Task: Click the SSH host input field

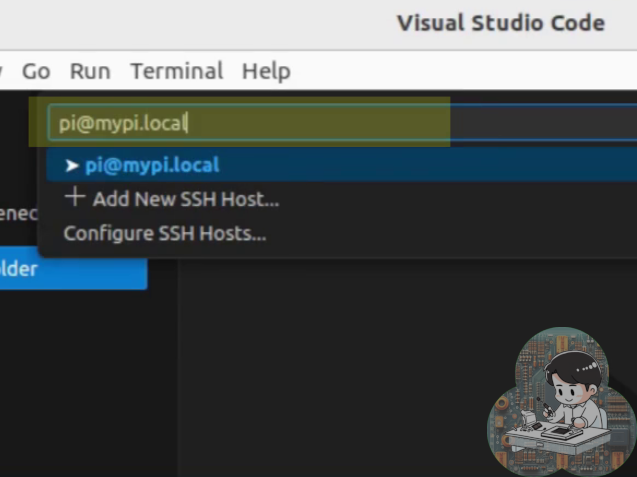Action: click(342, 123)
